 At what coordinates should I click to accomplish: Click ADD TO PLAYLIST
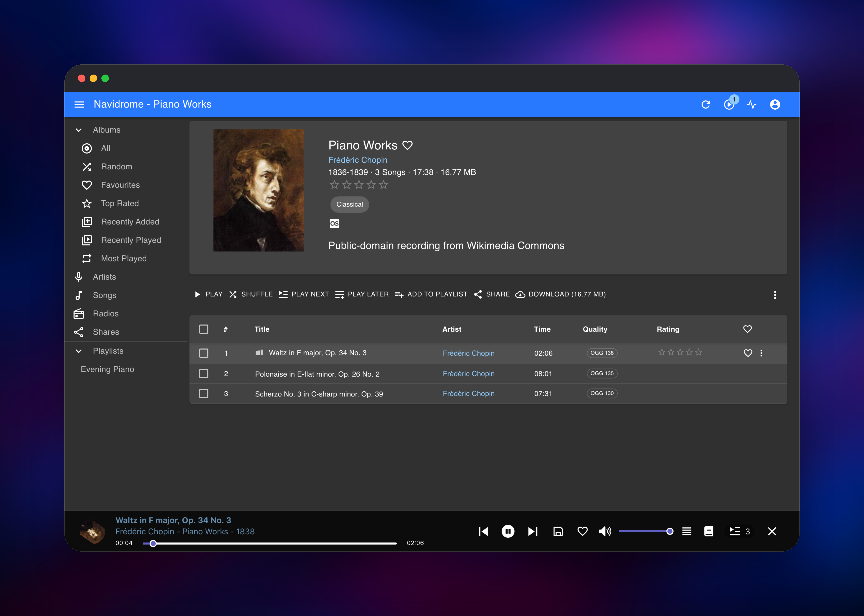tap(431, 294)
